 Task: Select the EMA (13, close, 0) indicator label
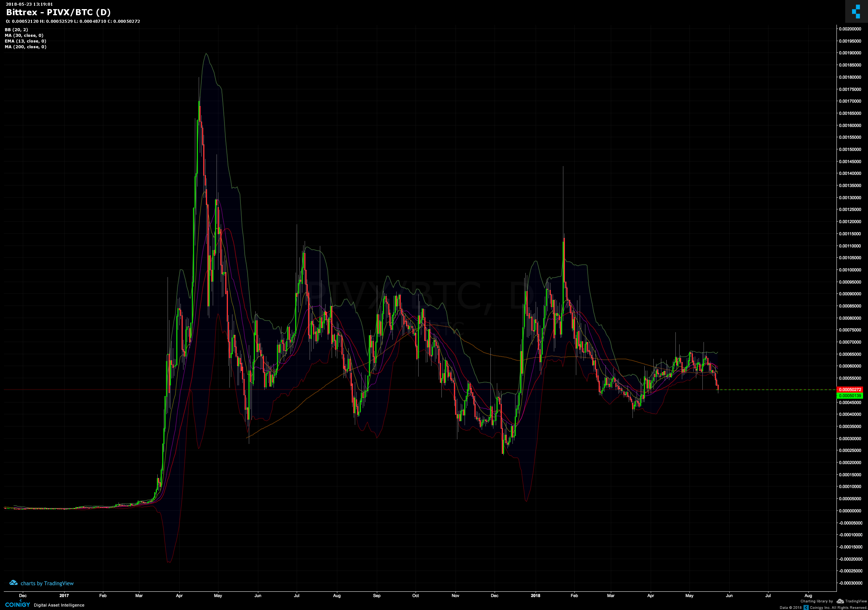coord(25,41)
